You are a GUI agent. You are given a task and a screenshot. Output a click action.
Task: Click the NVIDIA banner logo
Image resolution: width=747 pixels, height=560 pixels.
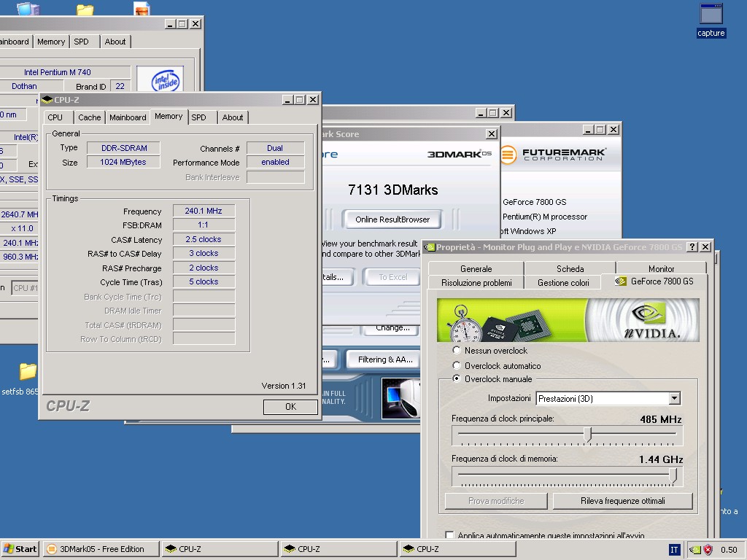pos(651,320)
